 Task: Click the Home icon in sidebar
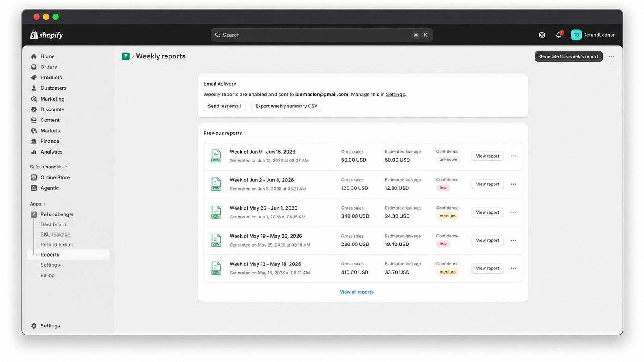[34, 56]
